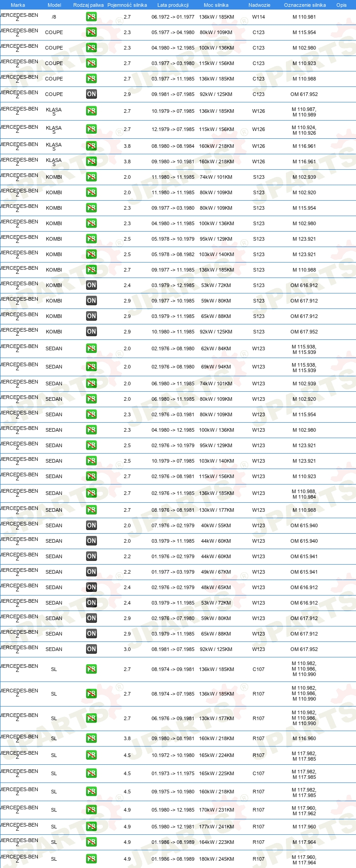Click the Nadwozie column header
This screenshot has width=356, height=868.
click(259, 5)
